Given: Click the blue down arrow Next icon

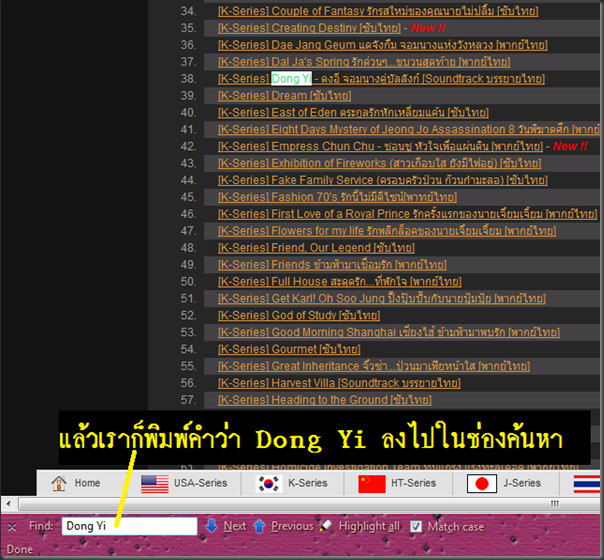Looking at the screenshot, I should (211, 526).
